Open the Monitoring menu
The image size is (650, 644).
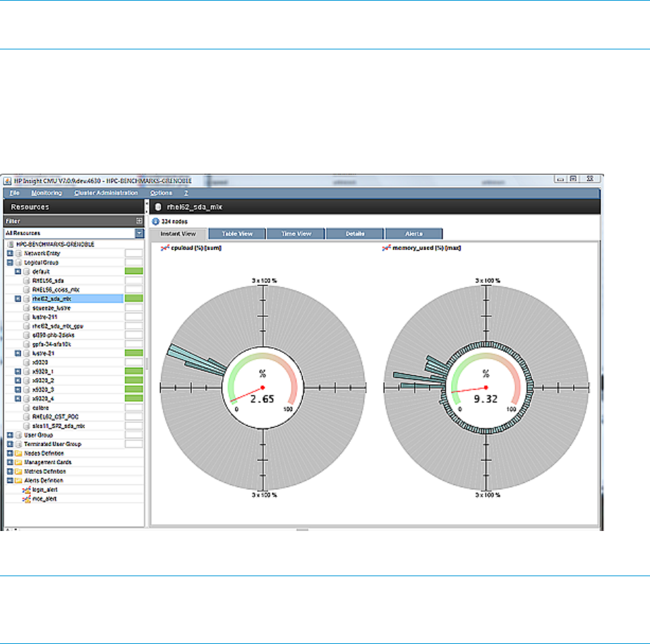[47, 193]
